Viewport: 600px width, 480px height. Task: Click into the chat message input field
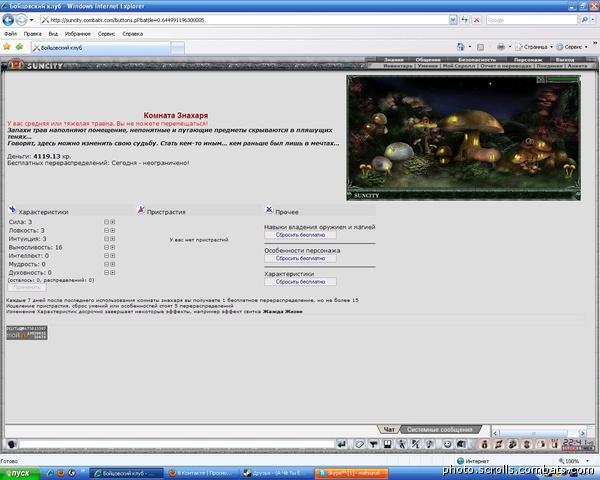click(177, 444)
